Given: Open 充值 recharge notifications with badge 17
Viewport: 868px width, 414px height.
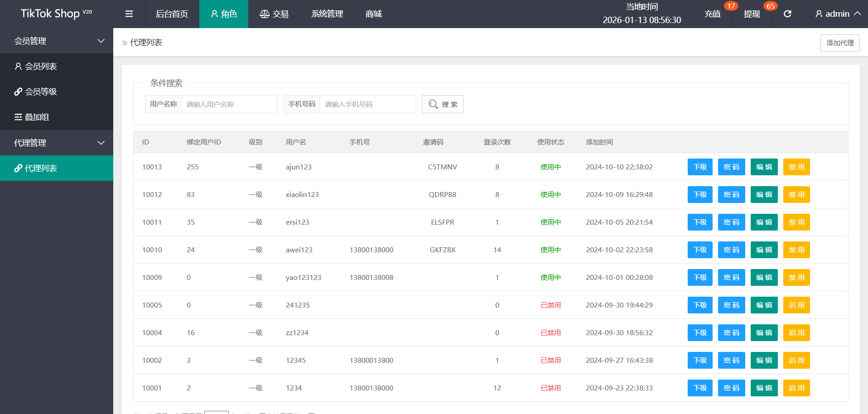Looking at the screenshot, I should point(713,14).
